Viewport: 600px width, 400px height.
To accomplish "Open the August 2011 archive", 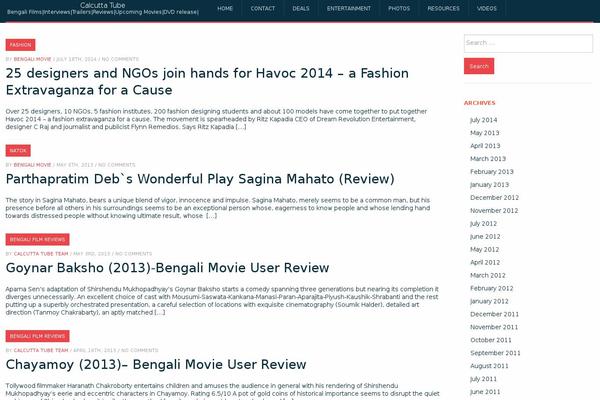I will tap(489, 366).
